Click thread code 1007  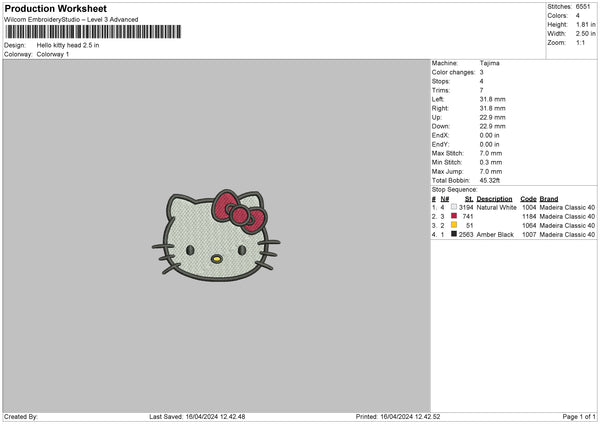pyautogui.click(x=529, y=235)
